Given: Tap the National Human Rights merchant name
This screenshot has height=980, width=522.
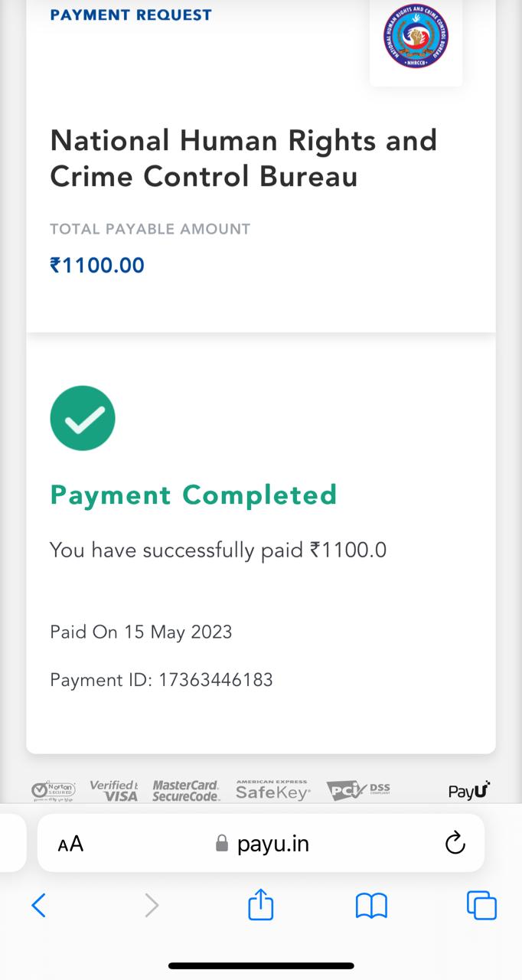Looking at the screenshot, I should (243, 158).
